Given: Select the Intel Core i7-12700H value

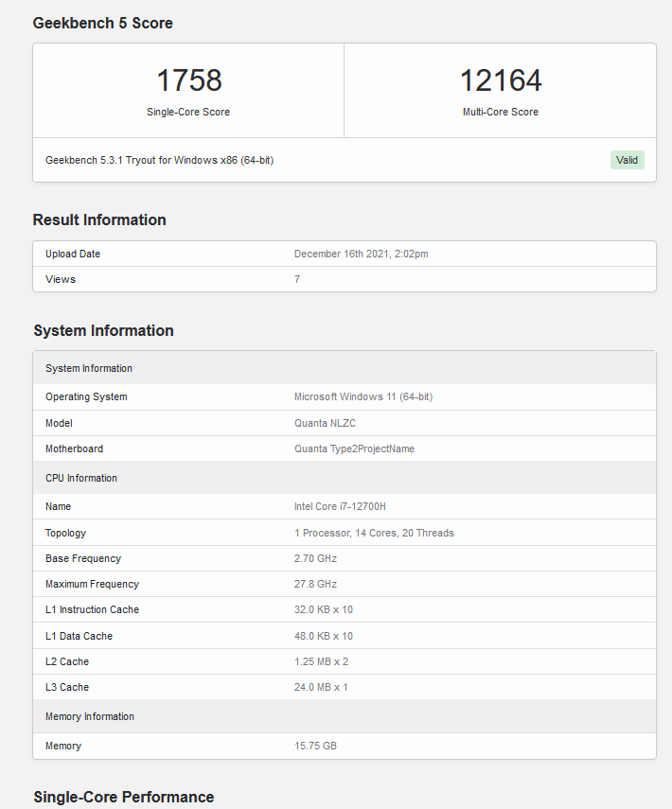Looking at the screenshot, I should [340, 506].
